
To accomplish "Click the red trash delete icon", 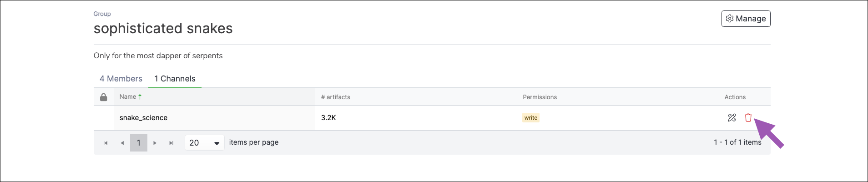I will coord(748,117).
